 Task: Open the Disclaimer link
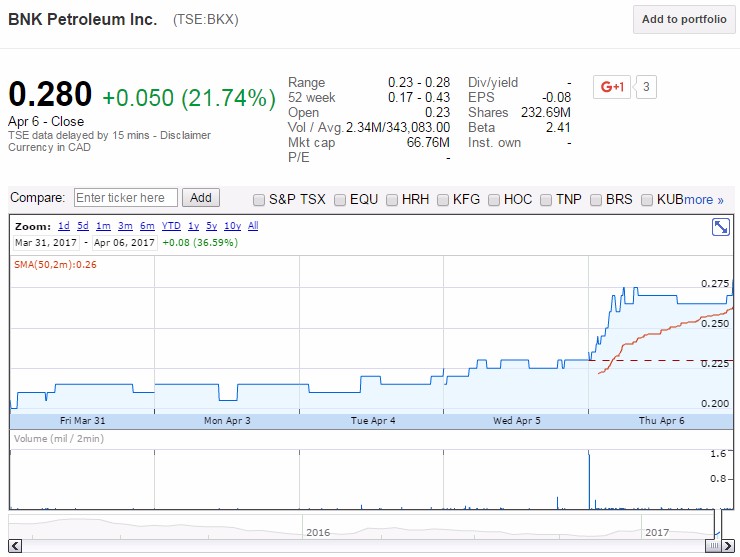pyautogui.click(x=185, y=135)
